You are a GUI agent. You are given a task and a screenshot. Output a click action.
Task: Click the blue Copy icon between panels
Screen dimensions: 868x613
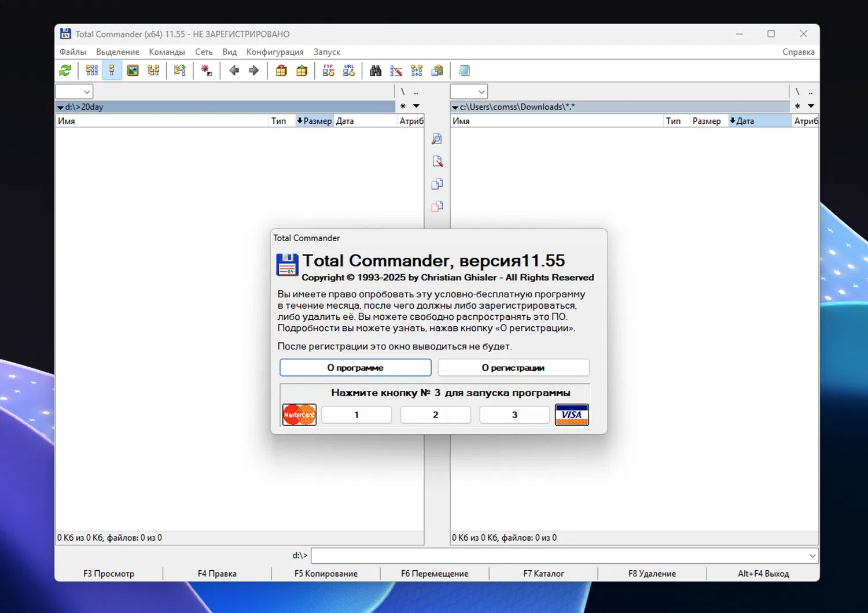[437, 184]
